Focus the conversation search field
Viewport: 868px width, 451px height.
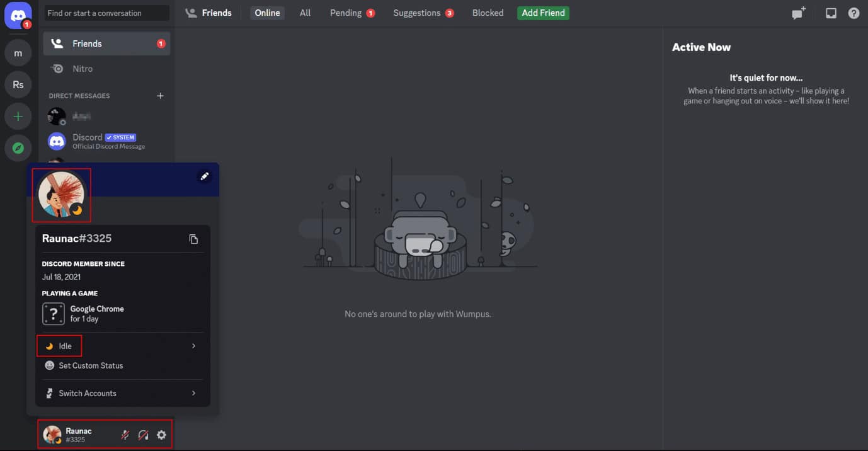coord(106,13)
